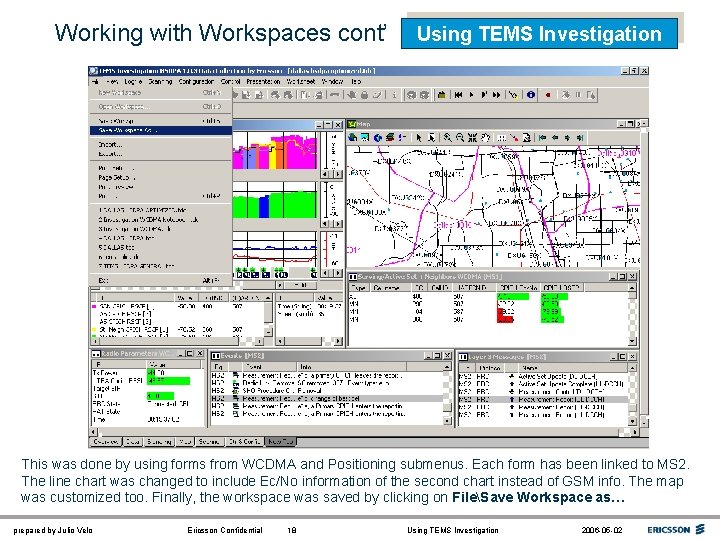Viewport: 720px width, 540px height.
Task: Click scroll down arrow in Serving/Active Set window
Action: pos(632,341)
